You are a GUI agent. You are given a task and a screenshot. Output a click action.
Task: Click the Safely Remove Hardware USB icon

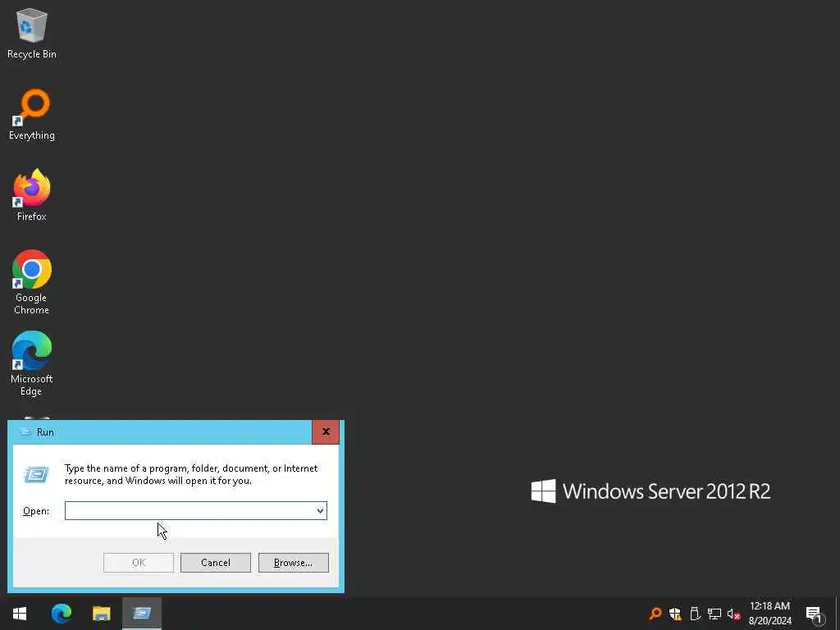point(695,614)
